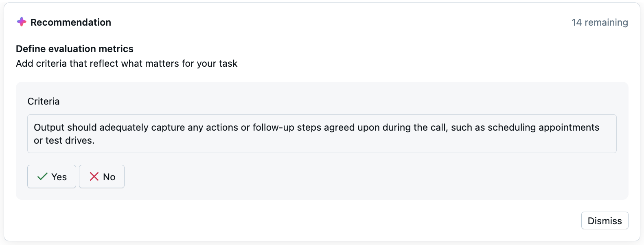The height and width of the screenshot is (245, 644).
Task: Click 'scheduling appointments' in the criteria text
Action: click(543, 127)
